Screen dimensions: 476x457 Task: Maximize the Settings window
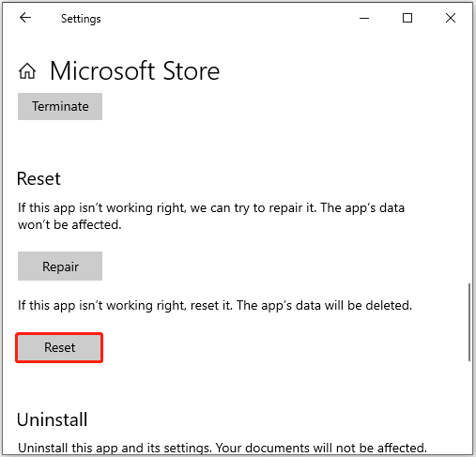point(407,18)
